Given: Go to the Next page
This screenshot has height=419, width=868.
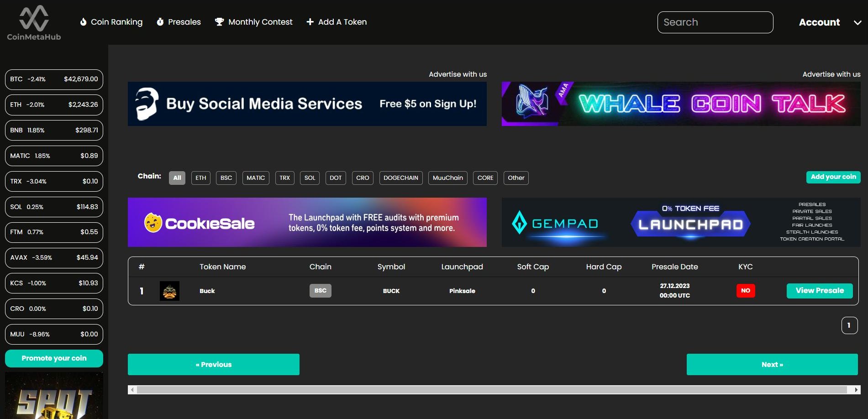Looking at the screenshot, I should pos(772,364).
